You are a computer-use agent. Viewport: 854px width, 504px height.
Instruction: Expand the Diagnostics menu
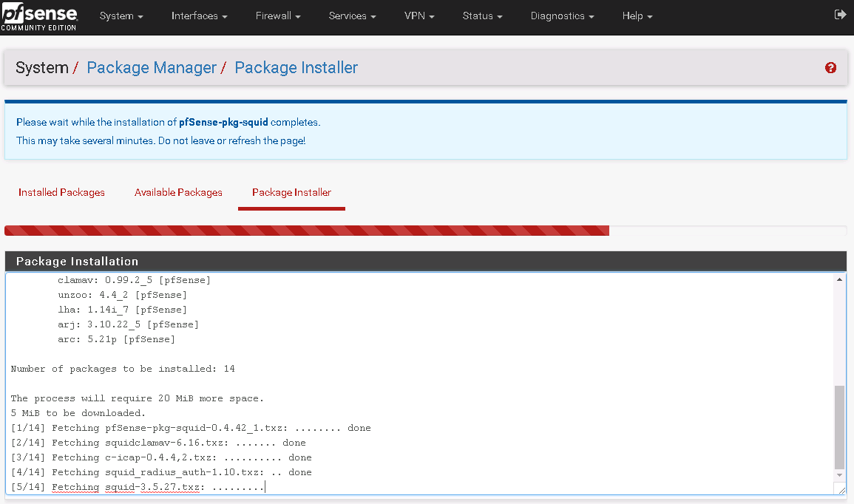click(562, 16)
